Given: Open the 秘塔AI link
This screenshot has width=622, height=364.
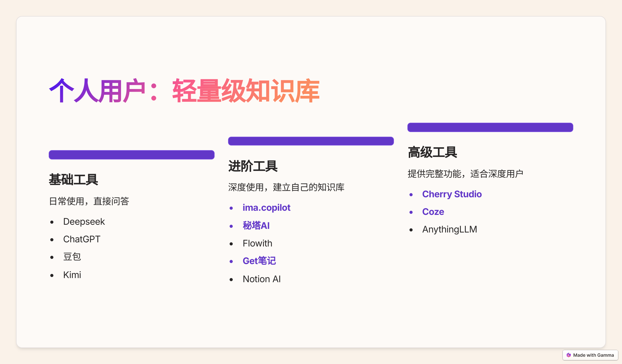Looking at the screenshot, I should click(256, 225).
